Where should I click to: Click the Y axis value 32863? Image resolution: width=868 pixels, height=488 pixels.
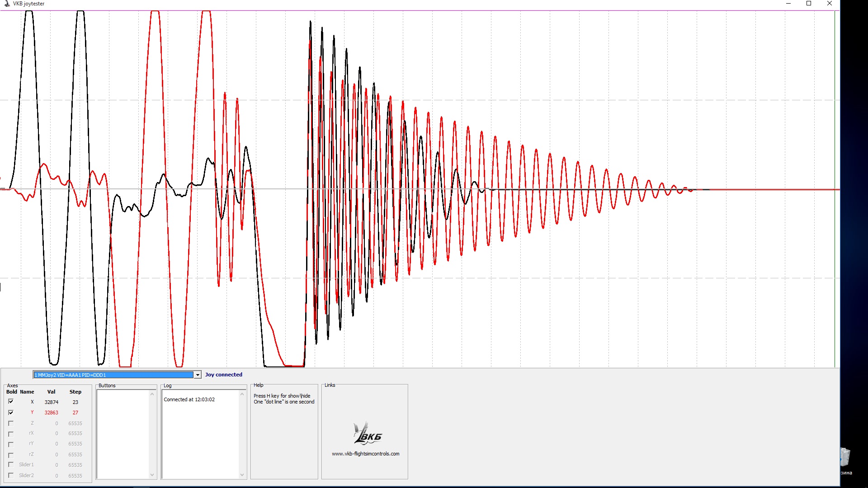(x=51, y=413)
